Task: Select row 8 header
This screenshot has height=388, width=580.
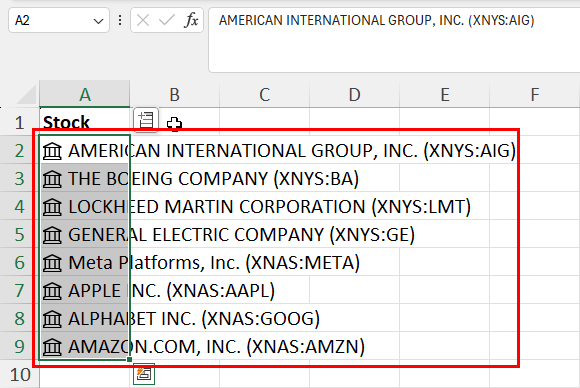Action: (x=20, y=318)
